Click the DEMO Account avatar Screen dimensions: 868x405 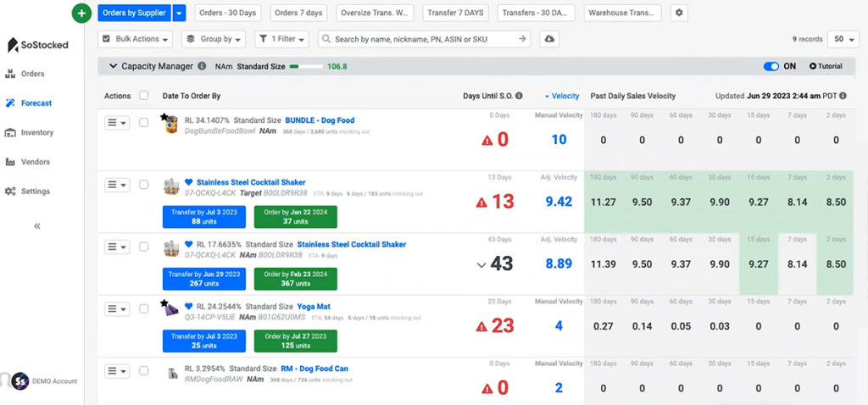20,380
